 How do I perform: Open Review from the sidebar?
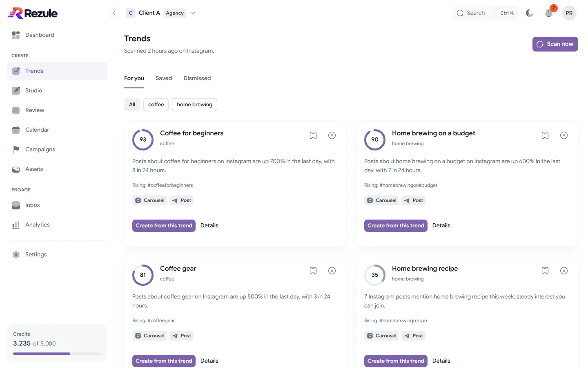click(x=57, y=110)
